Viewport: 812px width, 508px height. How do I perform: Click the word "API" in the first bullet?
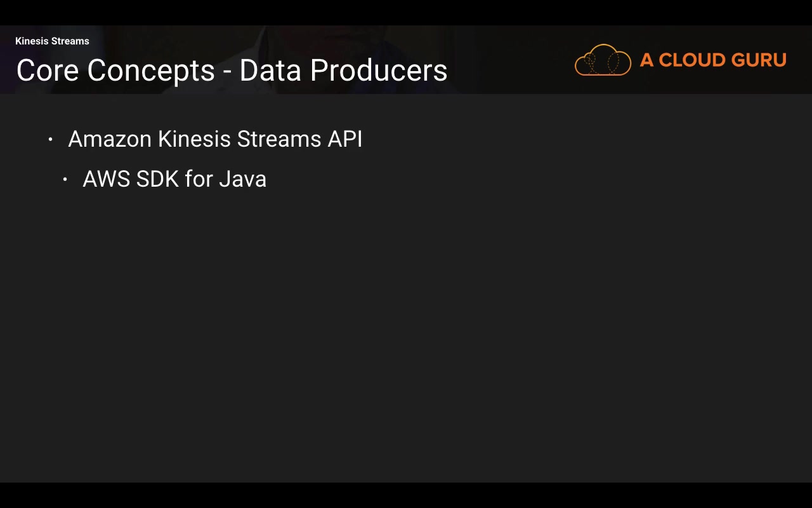[x=345, y=139]
